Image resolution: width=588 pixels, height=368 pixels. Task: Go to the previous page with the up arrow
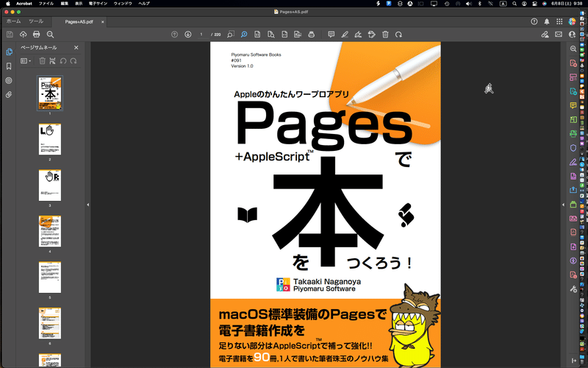[174, 35]
